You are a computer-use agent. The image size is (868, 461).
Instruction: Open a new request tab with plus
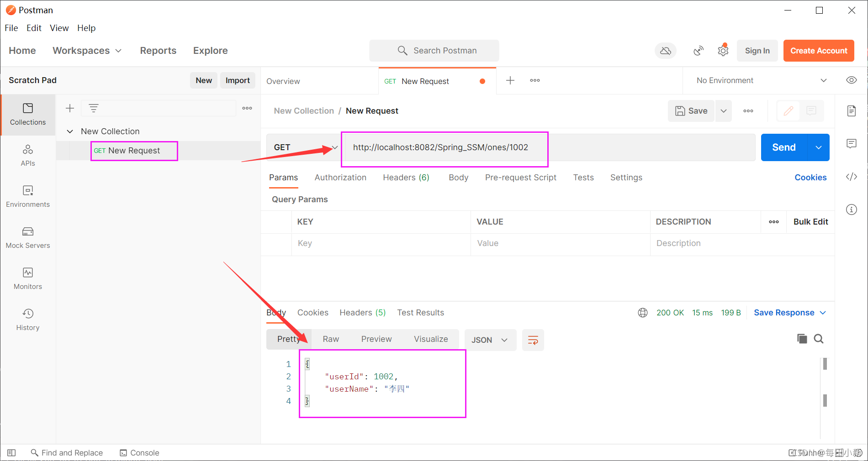(510, 80)
